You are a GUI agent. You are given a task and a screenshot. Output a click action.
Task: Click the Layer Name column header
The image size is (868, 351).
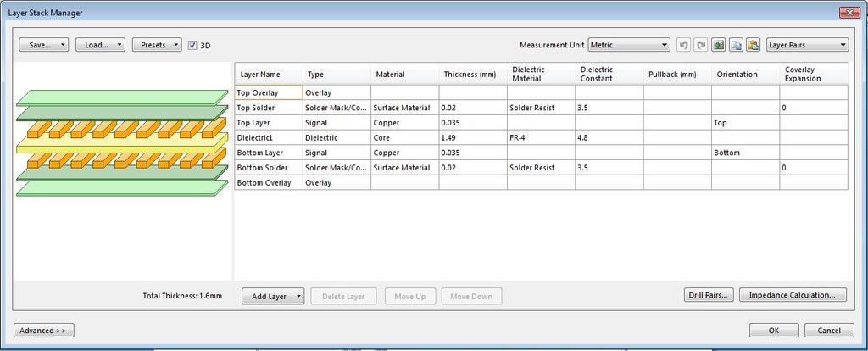tap(269, 75)
